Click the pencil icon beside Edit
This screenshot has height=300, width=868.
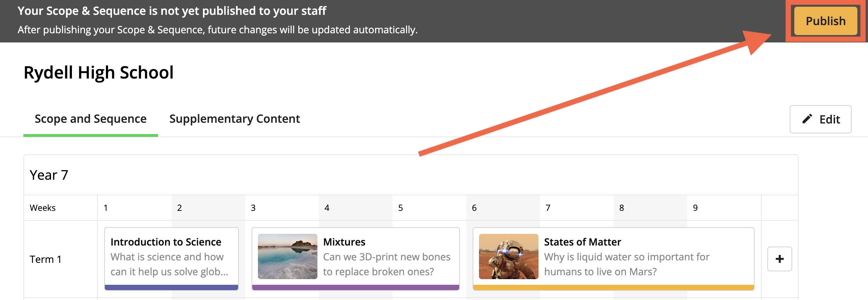[807, 119]
